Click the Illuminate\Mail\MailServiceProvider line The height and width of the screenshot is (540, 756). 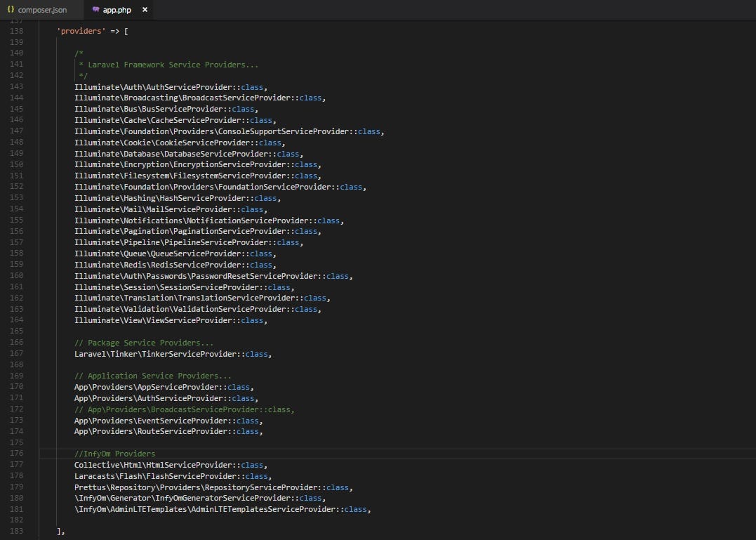(171, 210)
